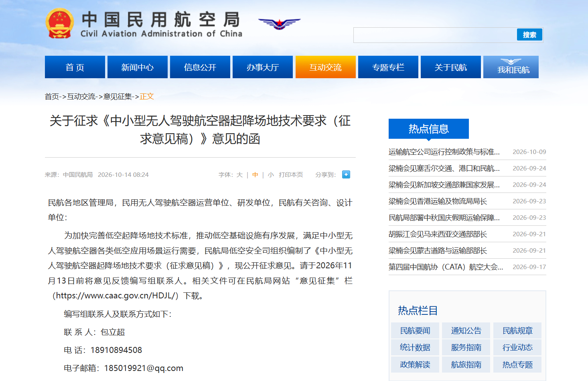
Task: Click the email 185019921@qq.com text
Action: 144,368
